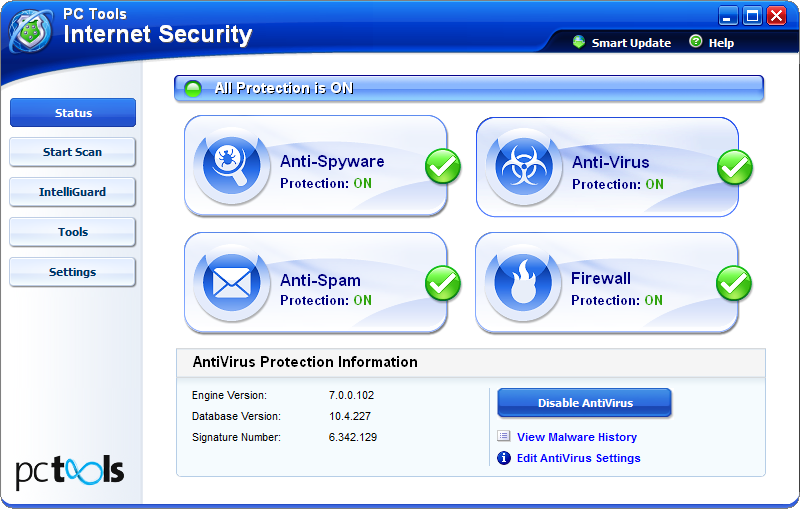Screen dimensions: 800x509
Task: Open the Tools section
Action: pos(72,232)
